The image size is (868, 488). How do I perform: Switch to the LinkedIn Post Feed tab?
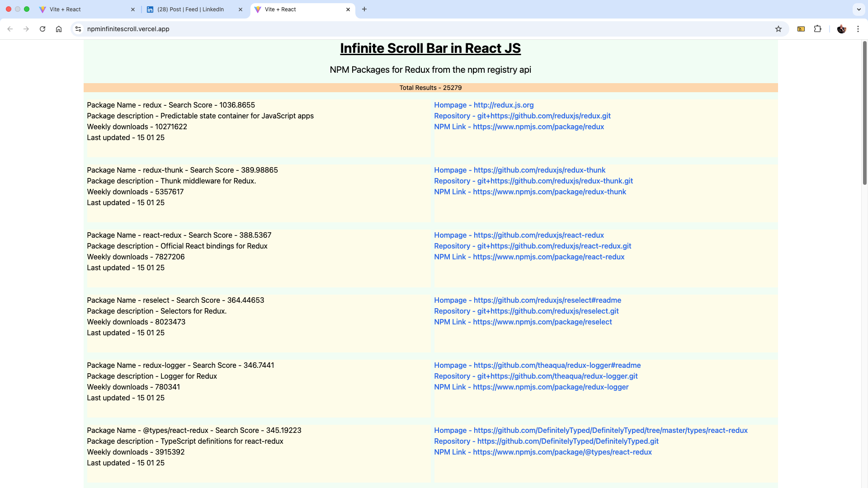pyautogui.click(x=194, y=9)
